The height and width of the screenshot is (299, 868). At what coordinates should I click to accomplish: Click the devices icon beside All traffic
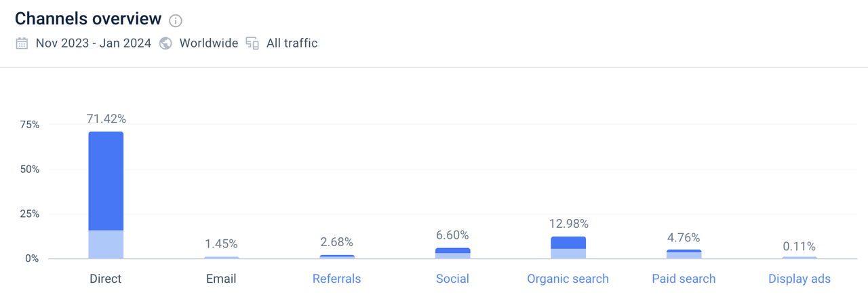tap(252, 43)
